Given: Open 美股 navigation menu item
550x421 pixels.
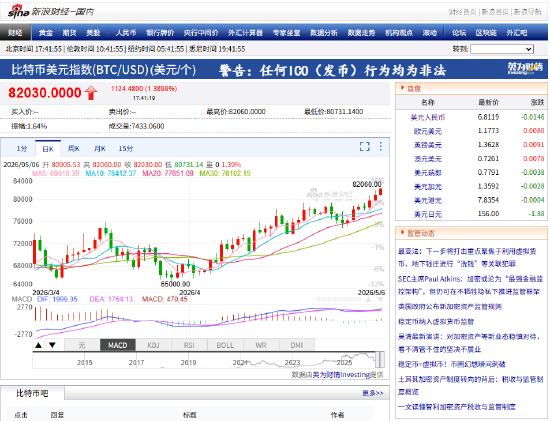Looking at the screenshot, I should pyautogui.click(x=93, y=33).
